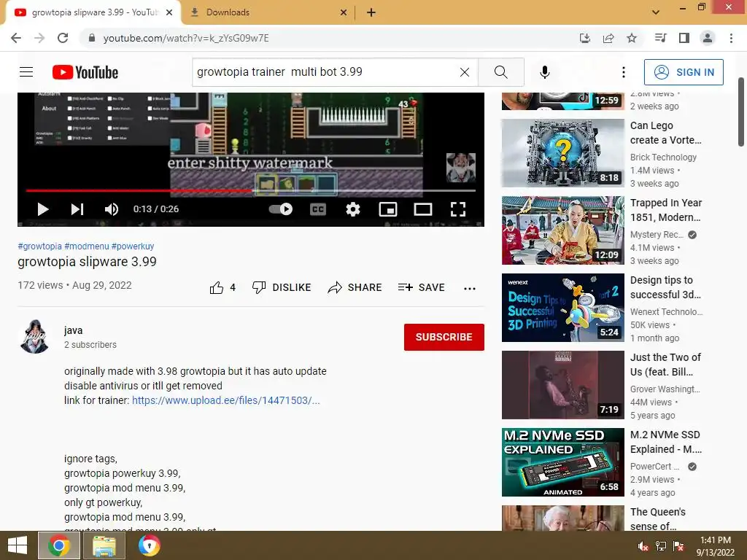Viewport: 747px width, 560px height.
Task: Switch to theater mode
Action: point(423,209)
